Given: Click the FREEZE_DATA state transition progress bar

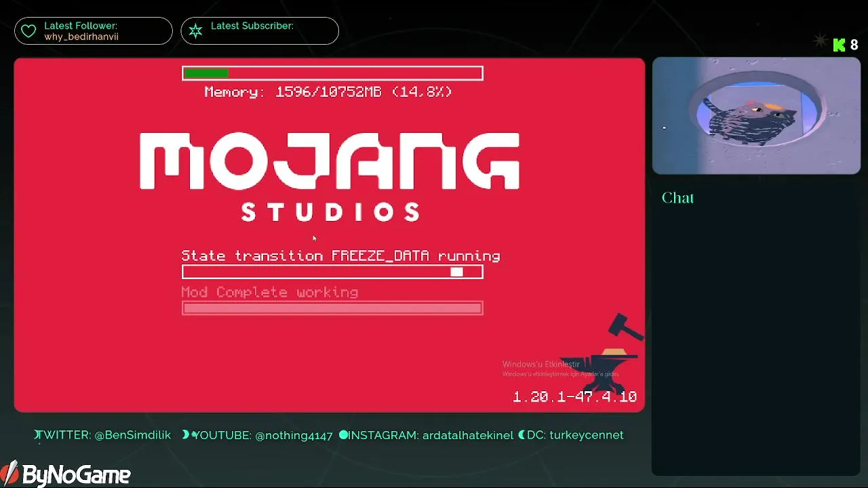Looking at the screenshot, I should click(x=332, y=272).
